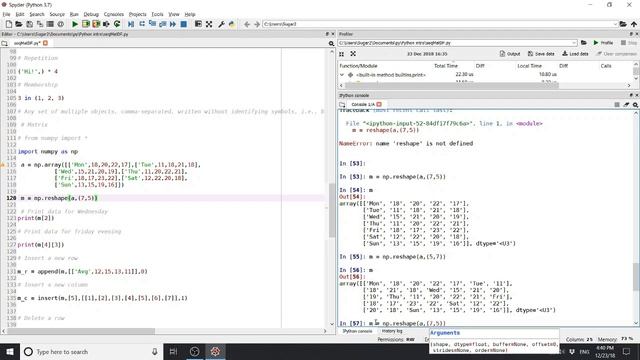Click the Profile run button
The image size is (640, 360).
603,42
